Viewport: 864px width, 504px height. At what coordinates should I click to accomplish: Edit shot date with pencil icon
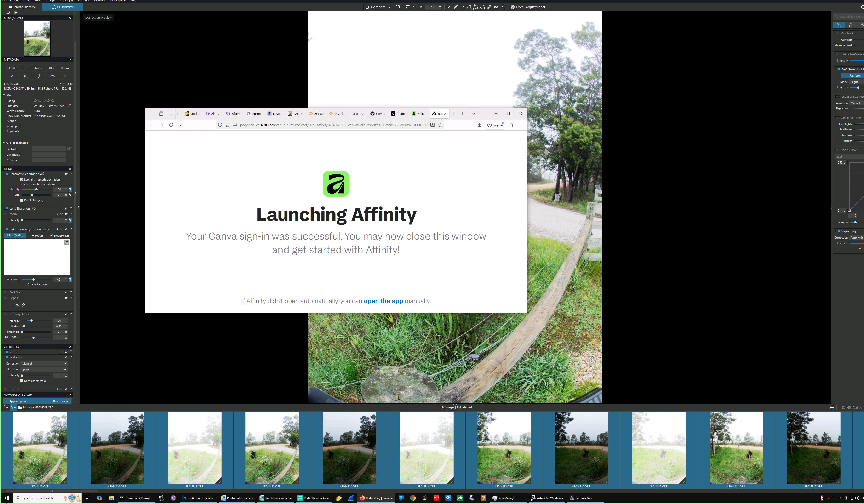(x=69, y=106)
